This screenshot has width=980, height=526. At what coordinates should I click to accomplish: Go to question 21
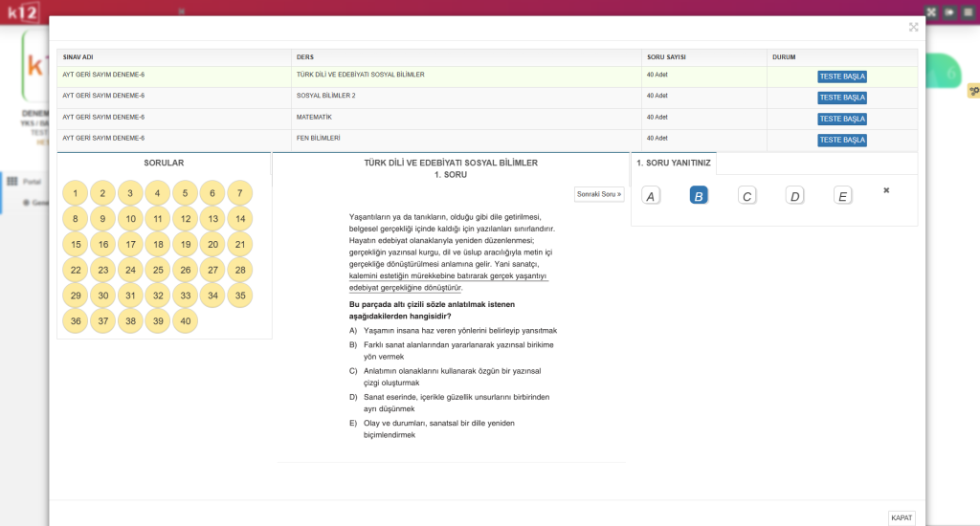[240, 244]
